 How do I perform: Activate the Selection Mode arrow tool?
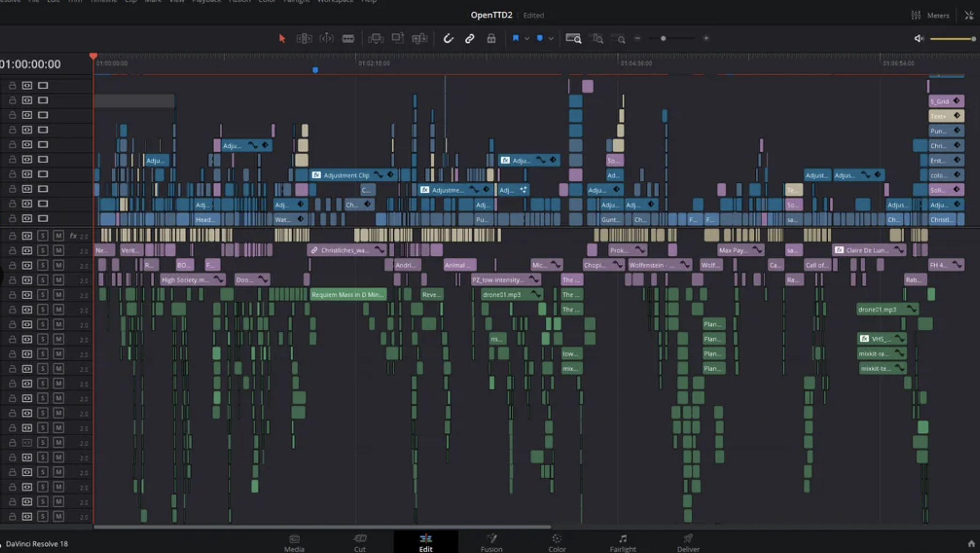point(282,39)
